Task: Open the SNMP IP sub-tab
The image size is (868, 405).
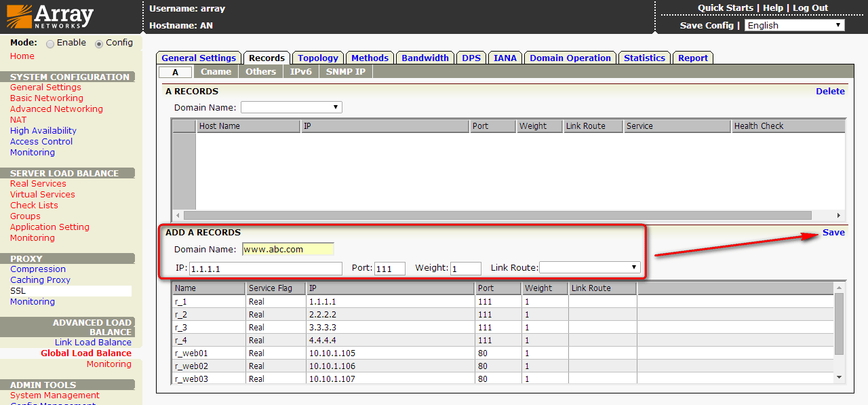Action: tap(346, 72)
